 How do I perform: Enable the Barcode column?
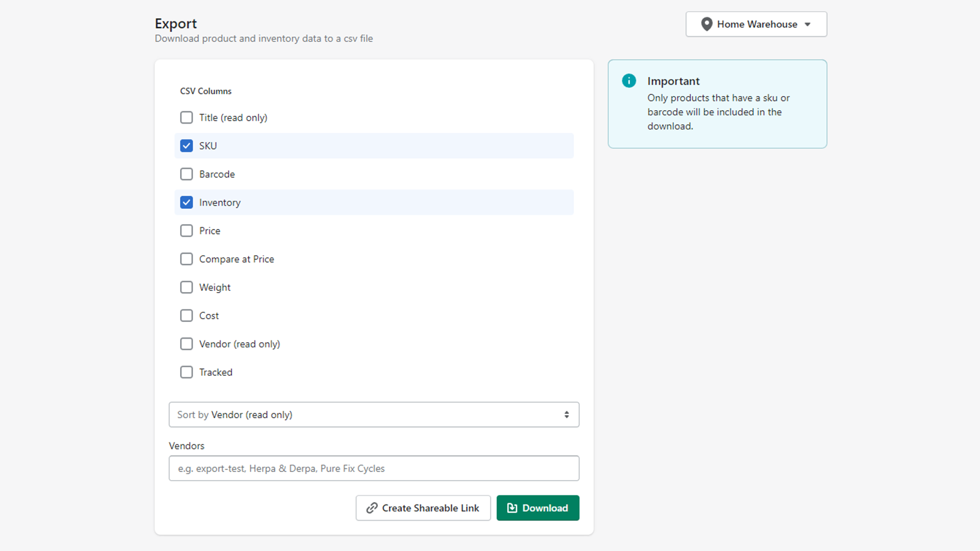tap(186, 174)
